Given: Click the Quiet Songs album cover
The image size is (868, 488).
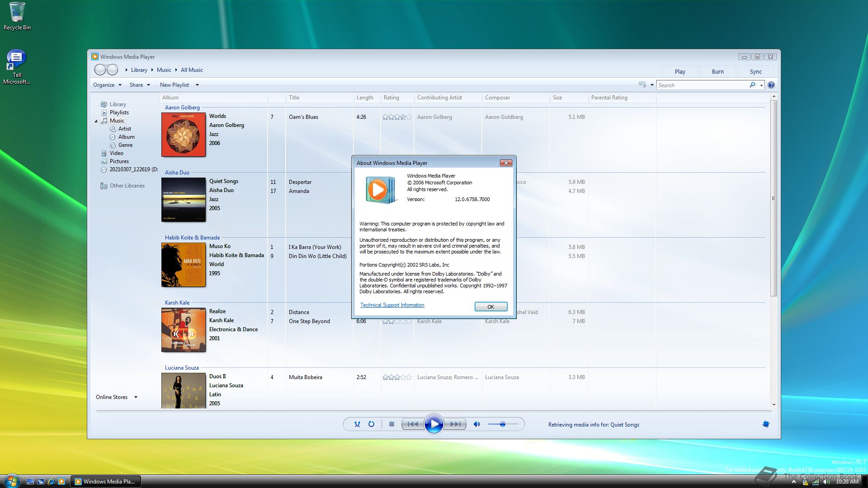Looking at the screenshot, I should (184, 200).
